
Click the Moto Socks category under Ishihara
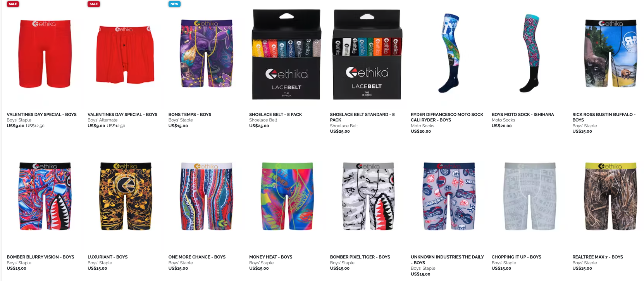tap(503, 120)
